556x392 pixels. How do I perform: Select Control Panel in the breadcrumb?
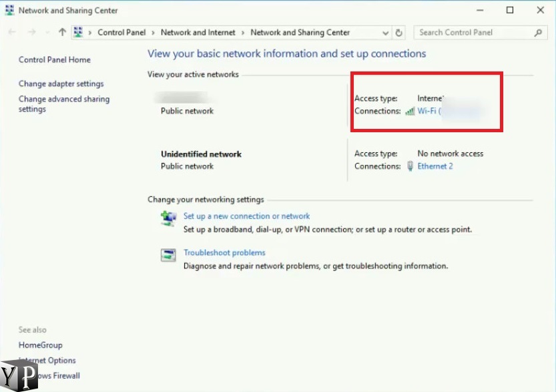pos(121,32)
